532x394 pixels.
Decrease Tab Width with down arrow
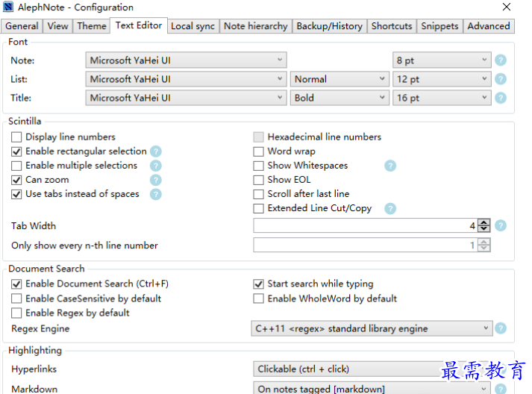(x=484, y=229)
